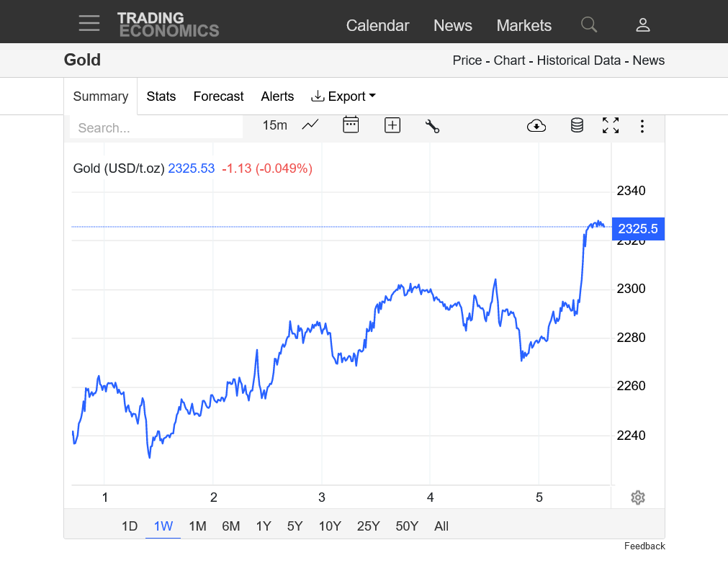
Task: Switch to the Stats tab
Action: tap(161, 96)
